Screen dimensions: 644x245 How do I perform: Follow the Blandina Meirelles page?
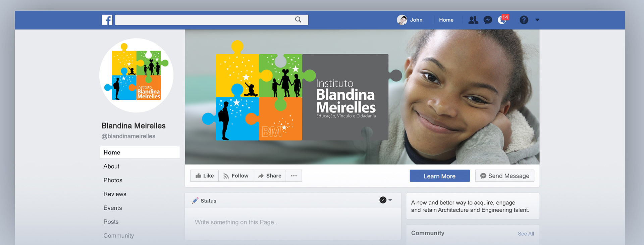[x=236, y=176]
